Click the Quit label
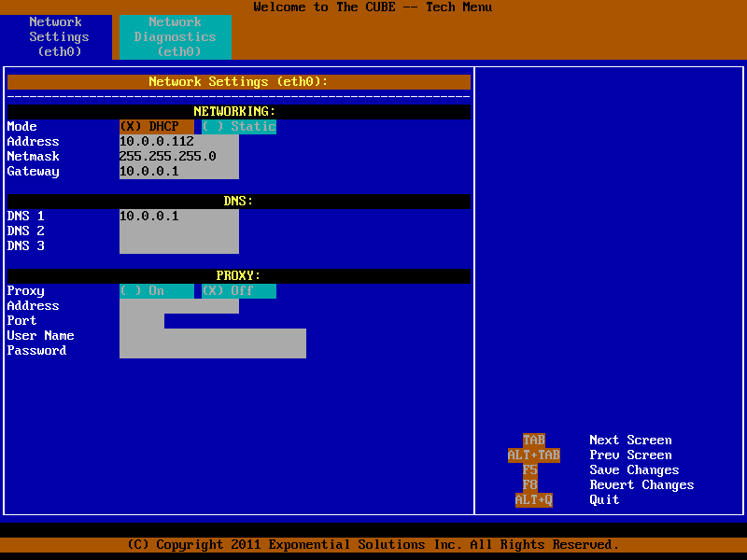This screenshot has width=747, height=560. [x=604, y=500]
